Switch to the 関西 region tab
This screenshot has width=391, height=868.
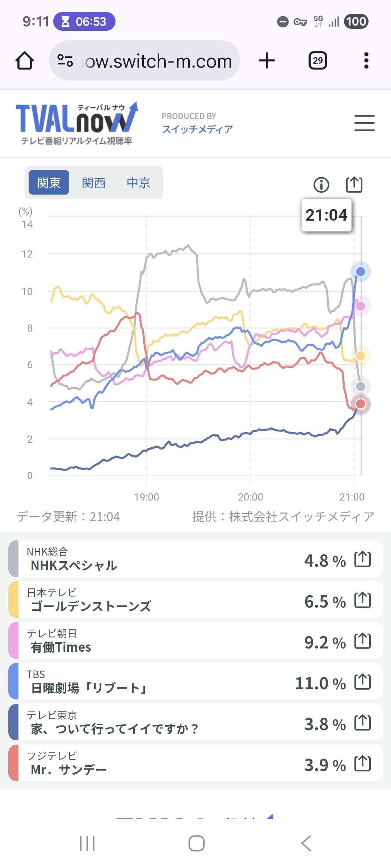[93, 183]
